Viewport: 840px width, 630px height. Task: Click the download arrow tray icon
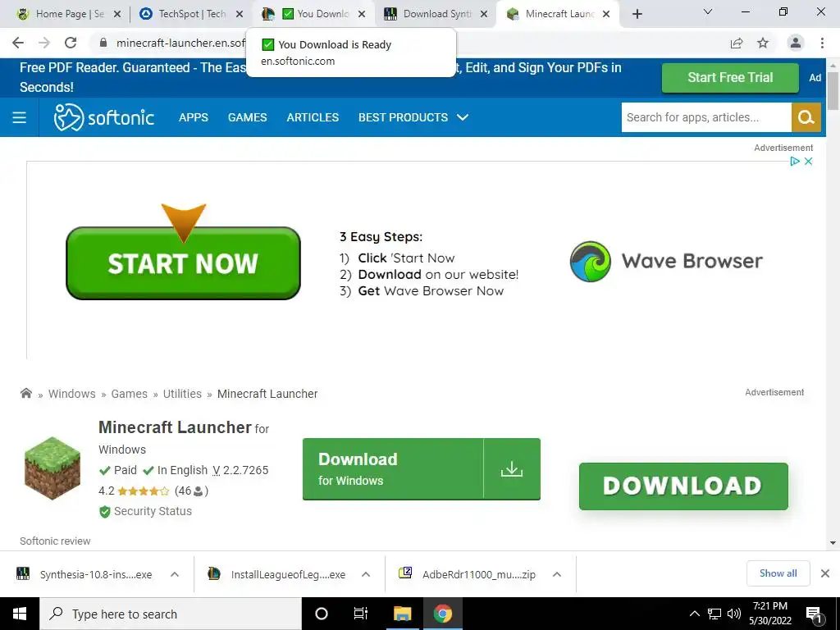pyautogui.click(x=512, y=469)
